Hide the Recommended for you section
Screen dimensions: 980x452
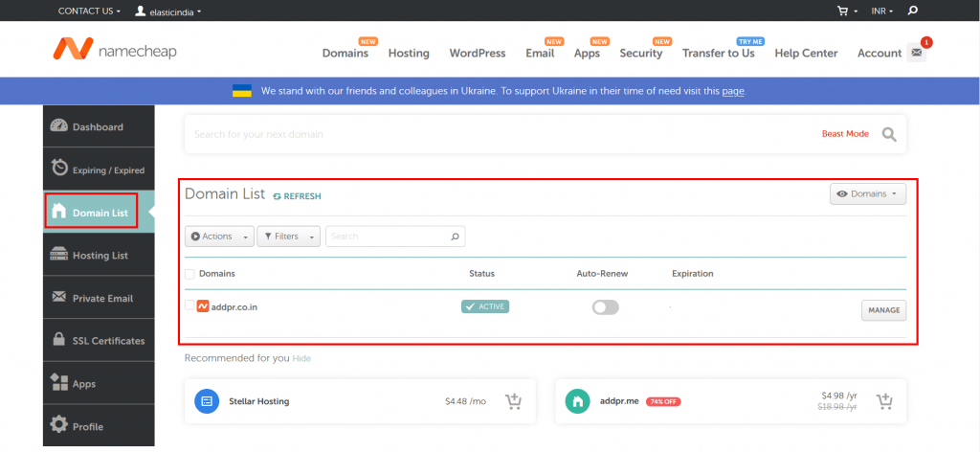[x=301, y=358]
